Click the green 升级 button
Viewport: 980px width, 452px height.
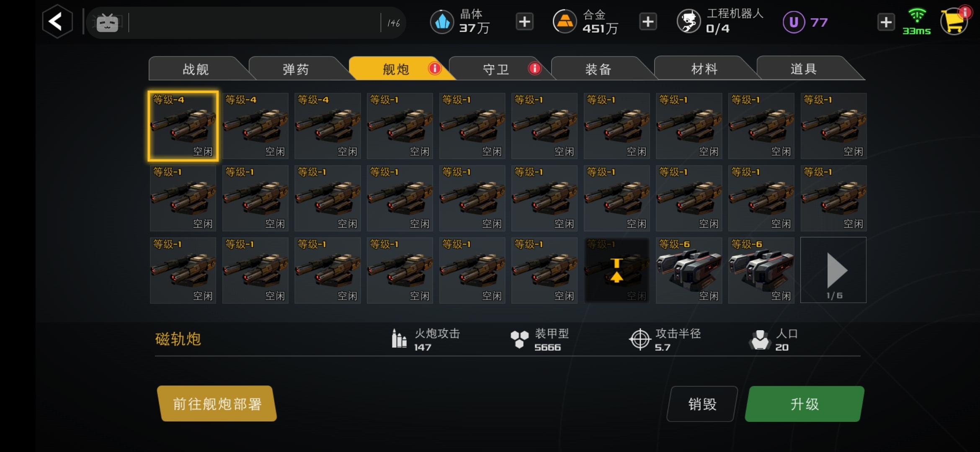pyautogui.click(x=805, y=404)
